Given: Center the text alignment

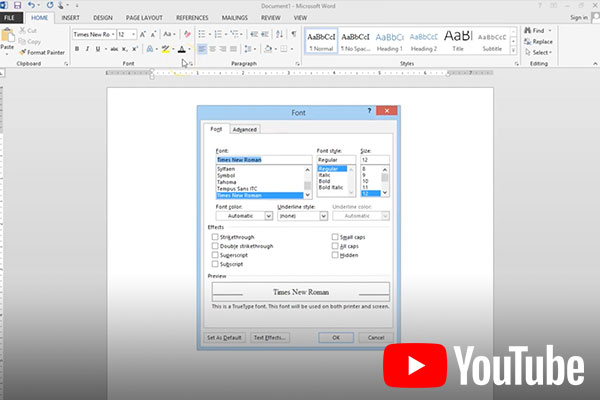Looking at the screenshot, I should (212, 49).
